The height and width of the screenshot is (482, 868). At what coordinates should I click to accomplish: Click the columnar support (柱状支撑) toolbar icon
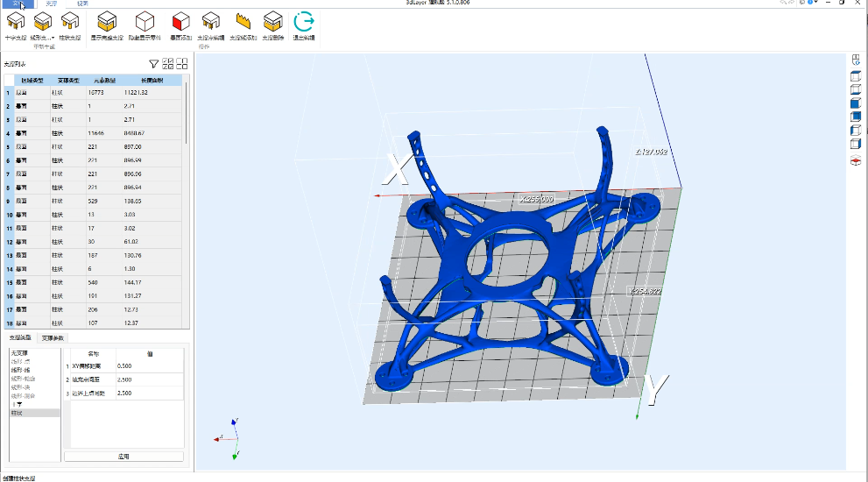pos(71,23)
